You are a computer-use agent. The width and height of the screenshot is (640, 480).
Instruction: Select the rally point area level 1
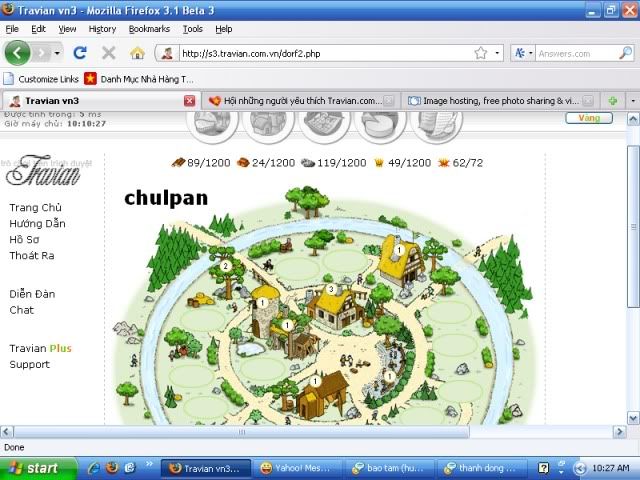tap(389, 369)
